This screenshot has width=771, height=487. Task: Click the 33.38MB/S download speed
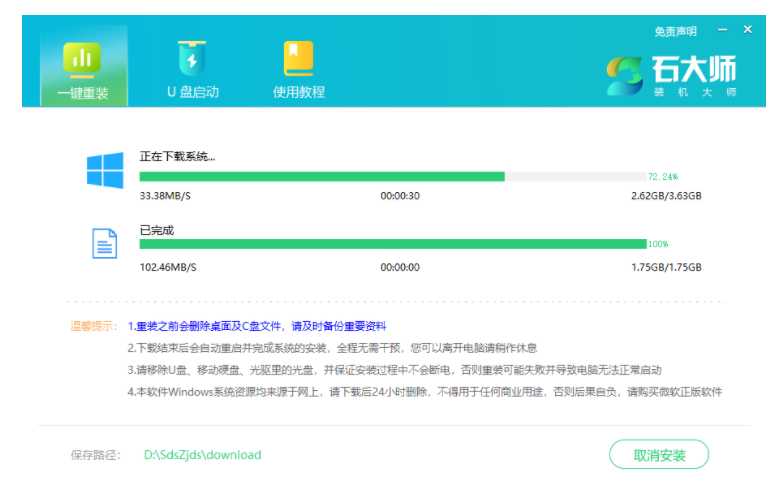click(x=168, y=196)
